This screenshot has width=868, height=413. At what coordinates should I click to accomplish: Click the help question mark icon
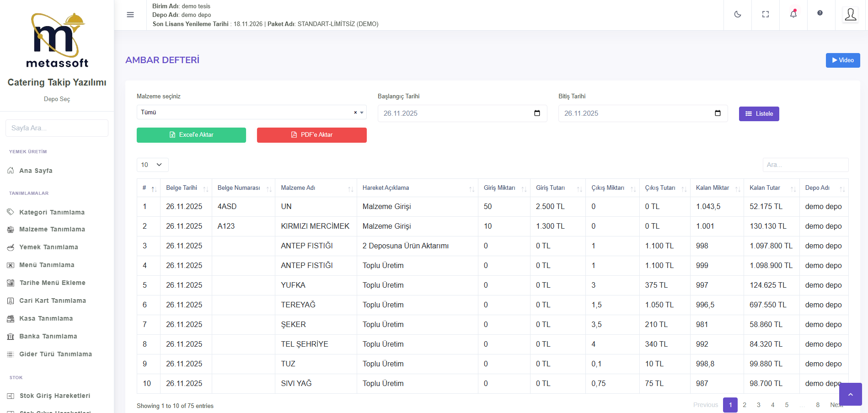(x=820, y=13)
